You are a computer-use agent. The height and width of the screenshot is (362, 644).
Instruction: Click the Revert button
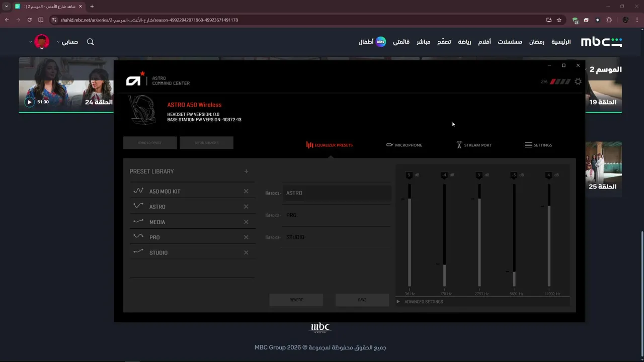296,300
